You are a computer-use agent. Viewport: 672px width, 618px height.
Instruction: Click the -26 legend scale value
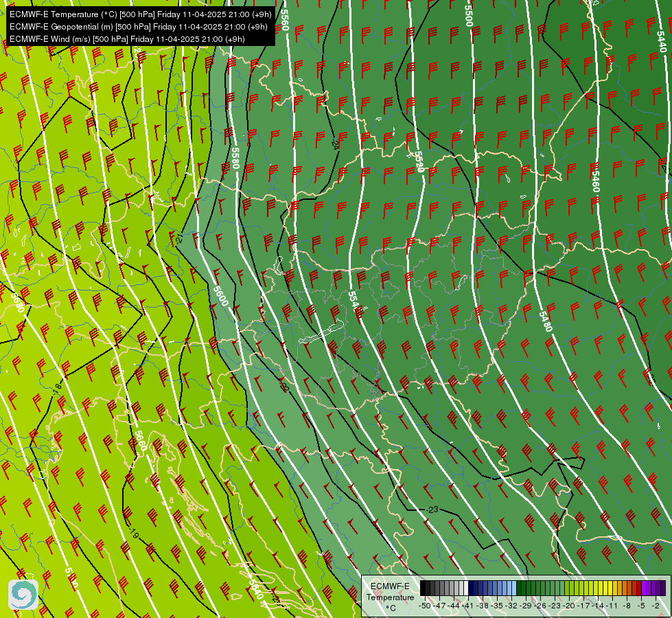540,606
